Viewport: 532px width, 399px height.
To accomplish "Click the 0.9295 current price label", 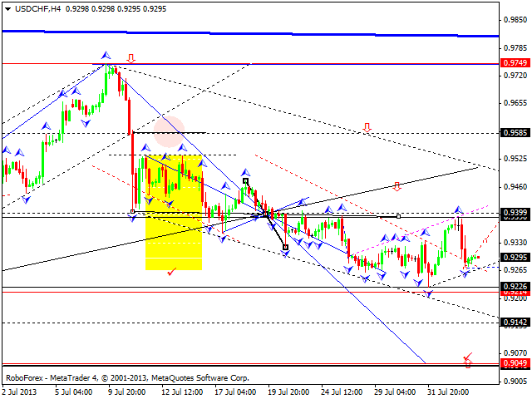I will (513, 258).
